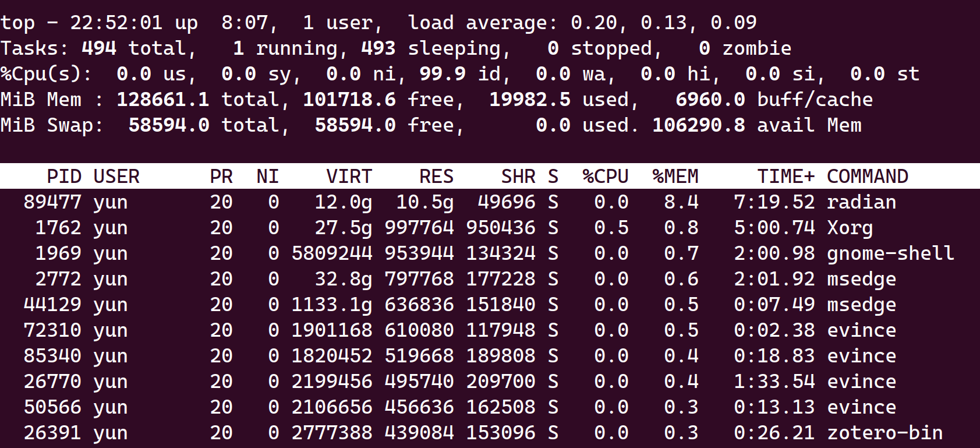Click PID 26391
Viewport: 980px width, 448px height.
coord(52,433)
